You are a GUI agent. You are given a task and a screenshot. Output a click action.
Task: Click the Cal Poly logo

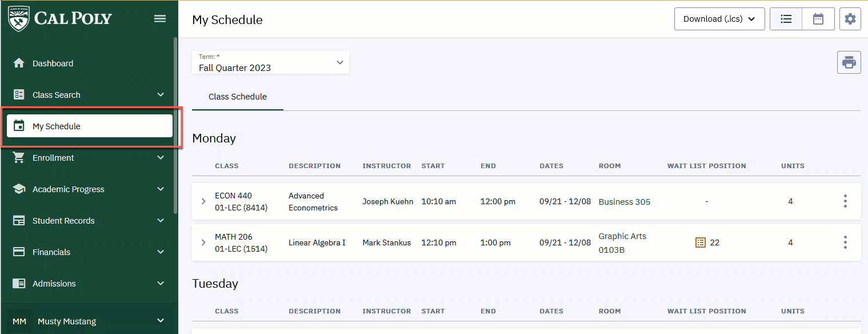(60, 18)
